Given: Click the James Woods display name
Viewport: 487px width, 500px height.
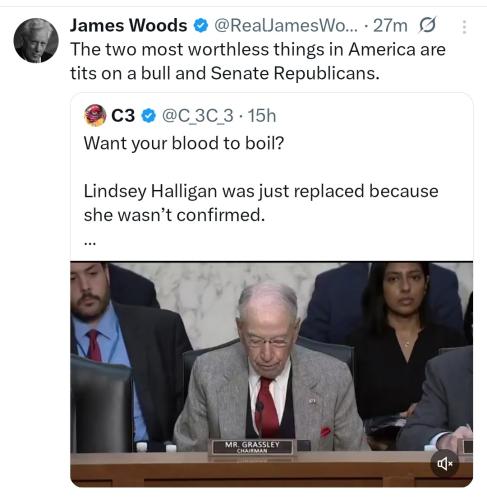Looking at the screenshot, I should [x=129, y=26].
